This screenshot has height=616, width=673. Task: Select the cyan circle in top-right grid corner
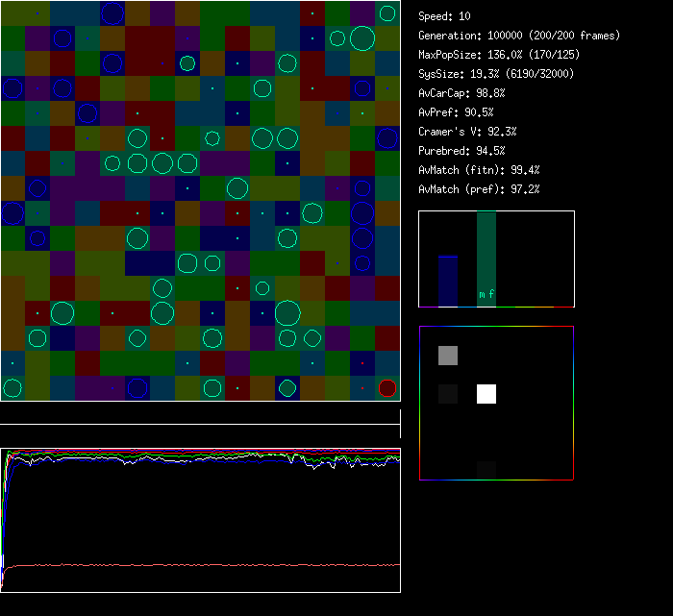click(386, 13)
